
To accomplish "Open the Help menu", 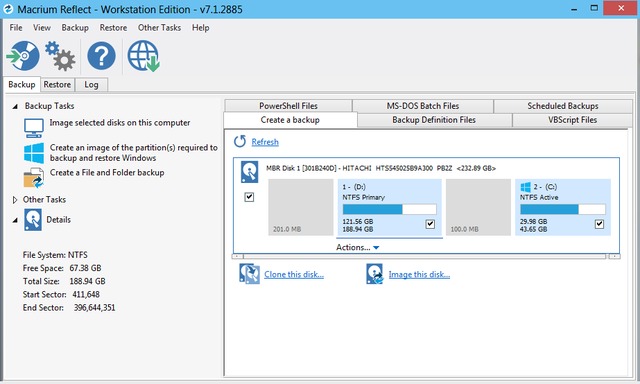I will coord(200,27).
